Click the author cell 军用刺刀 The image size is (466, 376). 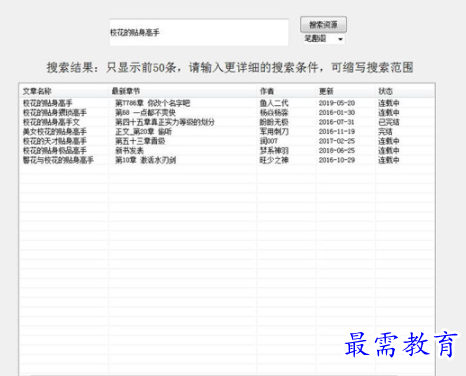coord(274,132)
